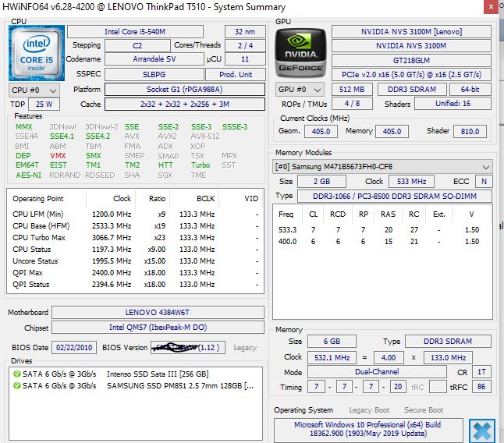Click the Shader clock 810.0 field
This screenshot has height=443, width=504.
(470, 131)
